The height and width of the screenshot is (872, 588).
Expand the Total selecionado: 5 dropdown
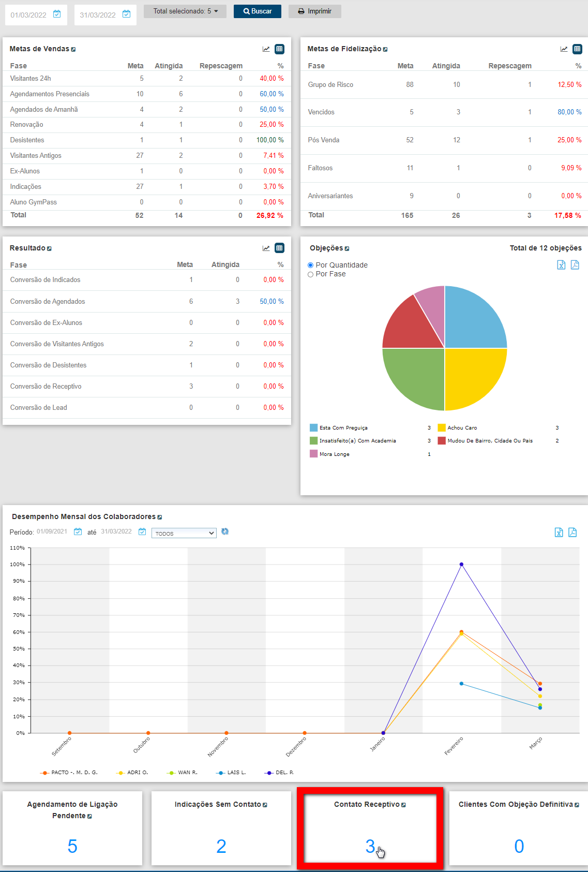pyautogui.click(x=185, y=11)
